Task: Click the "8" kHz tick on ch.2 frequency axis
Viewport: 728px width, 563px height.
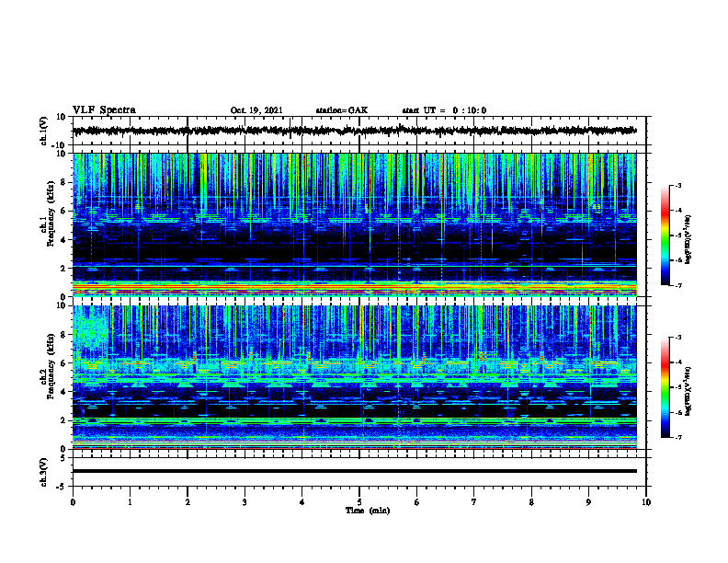Action: point(64,335)
